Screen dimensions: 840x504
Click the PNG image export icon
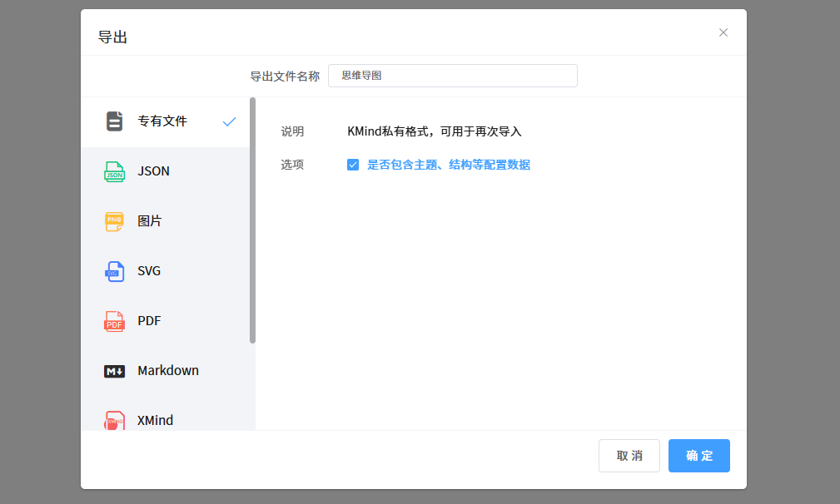pyautogui.click(x=114, y=220)
